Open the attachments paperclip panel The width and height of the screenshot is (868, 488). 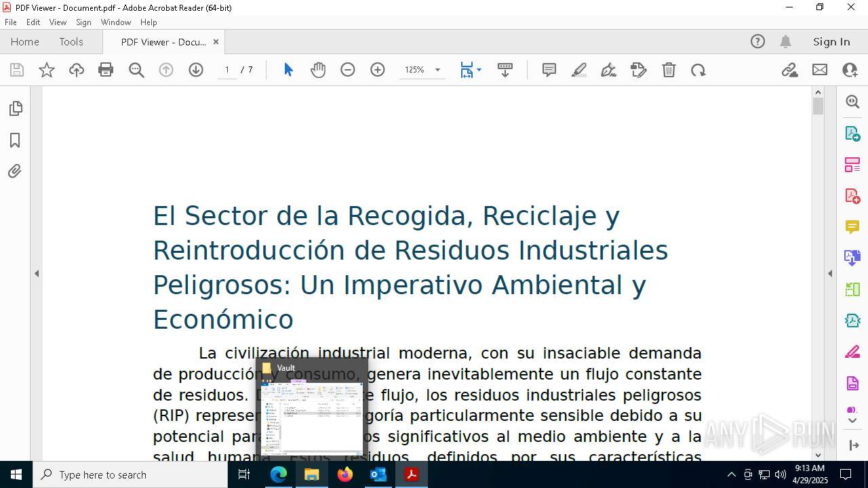(x=15, y=171)
